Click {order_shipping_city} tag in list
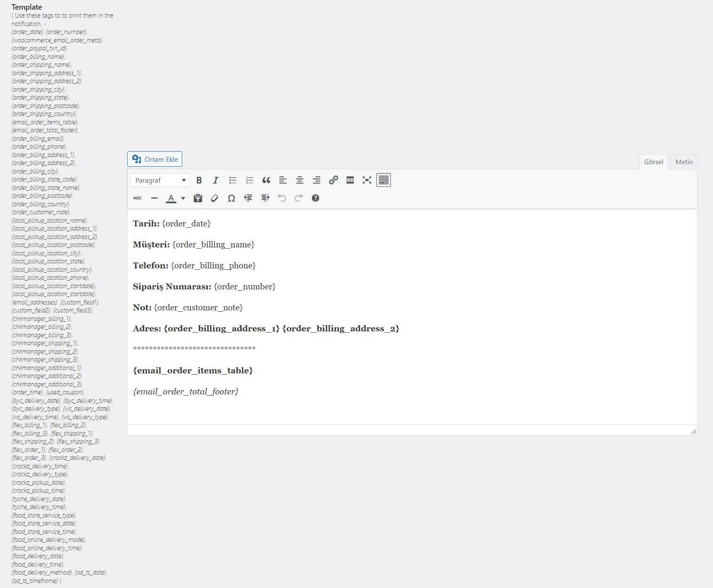This screenshot has height=588, width=713. 39,89
